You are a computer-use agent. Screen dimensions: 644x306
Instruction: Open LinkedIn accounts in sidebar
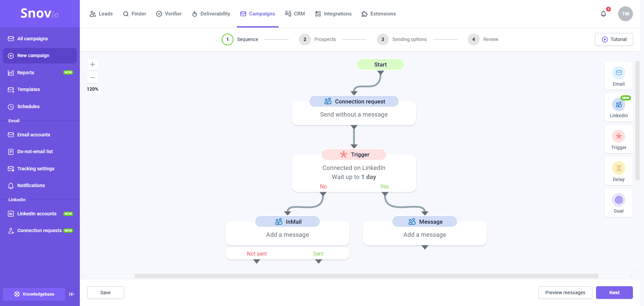coord(40,214)
